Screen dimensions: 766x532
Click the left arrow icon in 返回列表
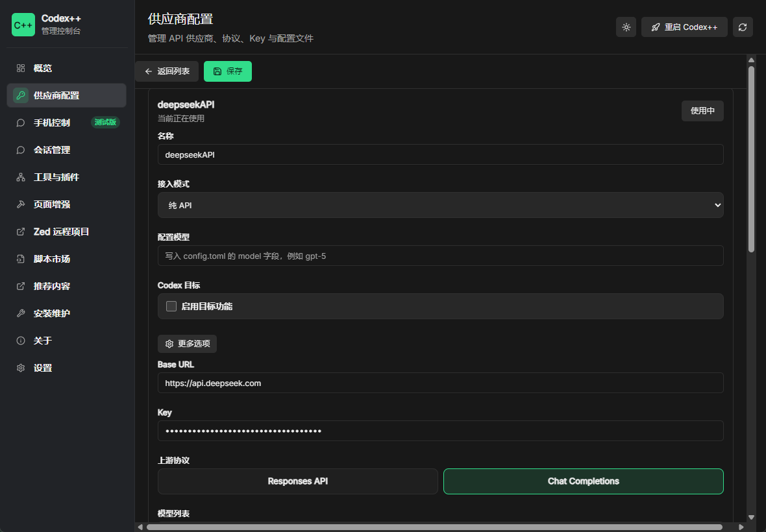(x=149, y=71)
